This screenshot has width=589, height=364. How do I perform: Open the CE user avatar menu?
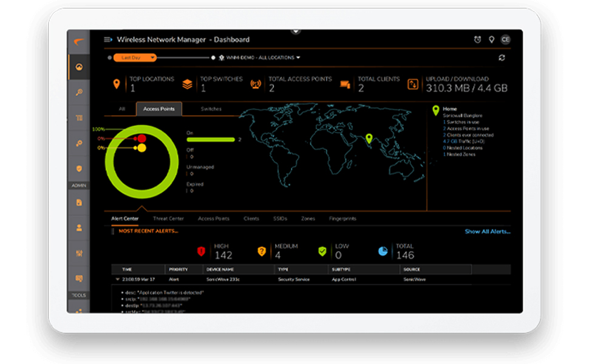pyautogui.click(x=506, y=39)
